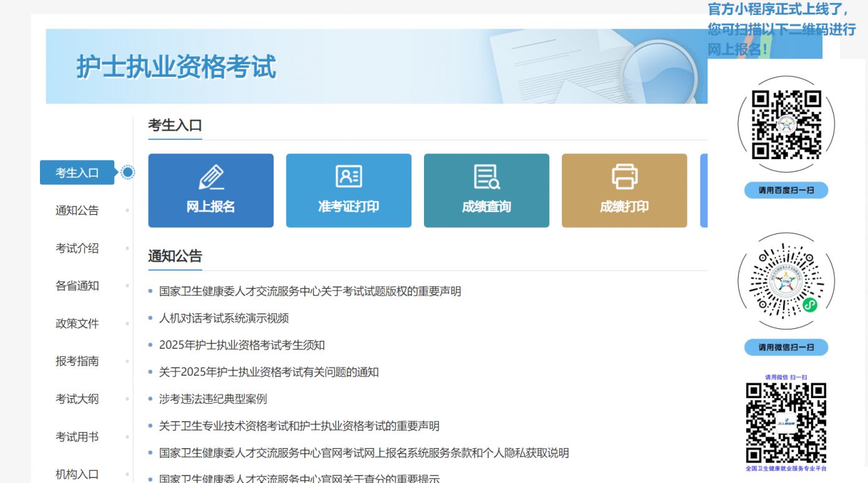
Task: Open 通知公告 in the left sidebar
Action: pyautogui.click(x=77, y=210)
